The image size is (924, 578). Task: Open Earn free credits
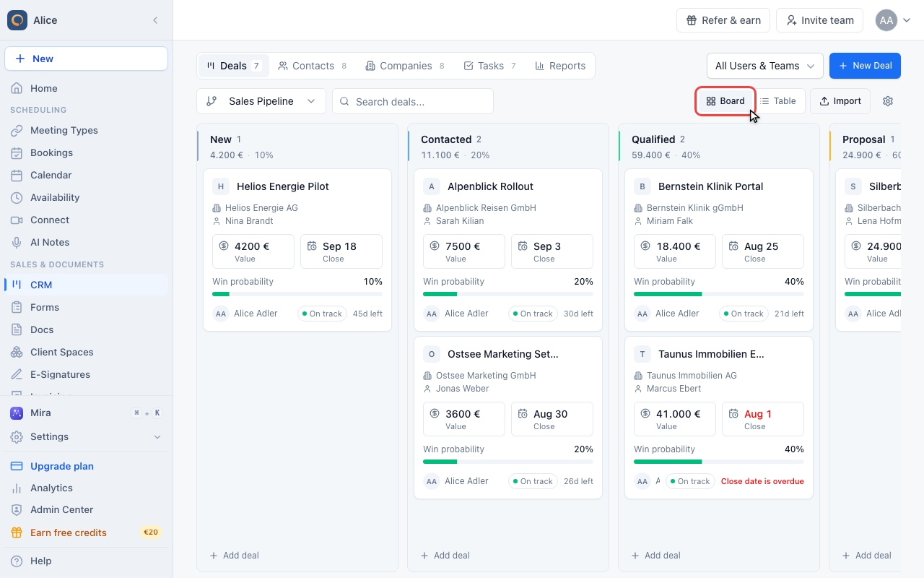(x=87, y=532)
